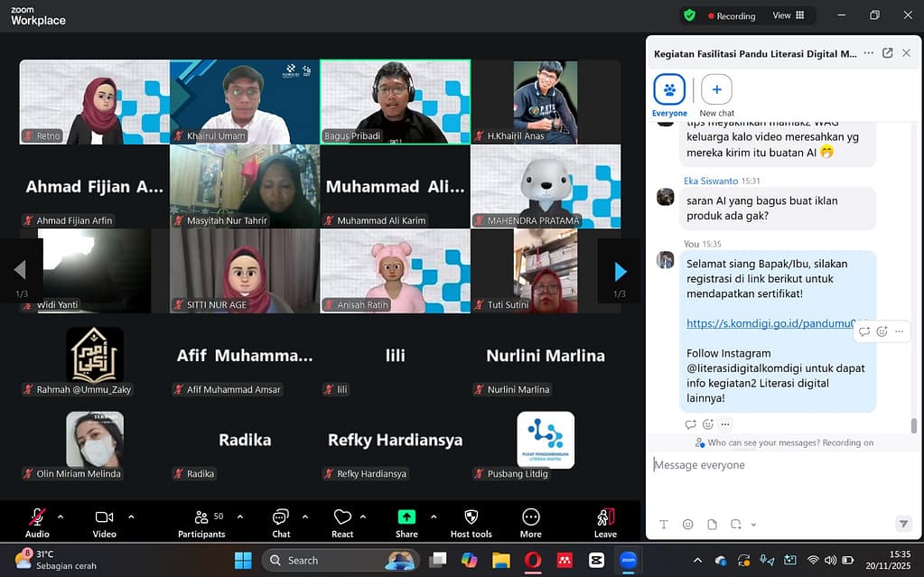Expand the audio options arrow next to Audio
The image size is (924, 577).
(x=61, y=517)
